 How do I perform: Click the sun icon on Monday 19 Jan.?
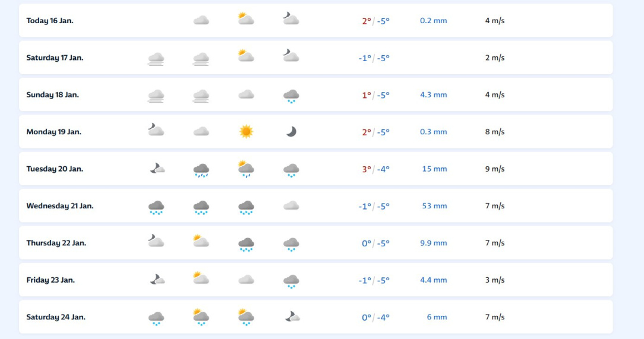click(x=246, y=132)
